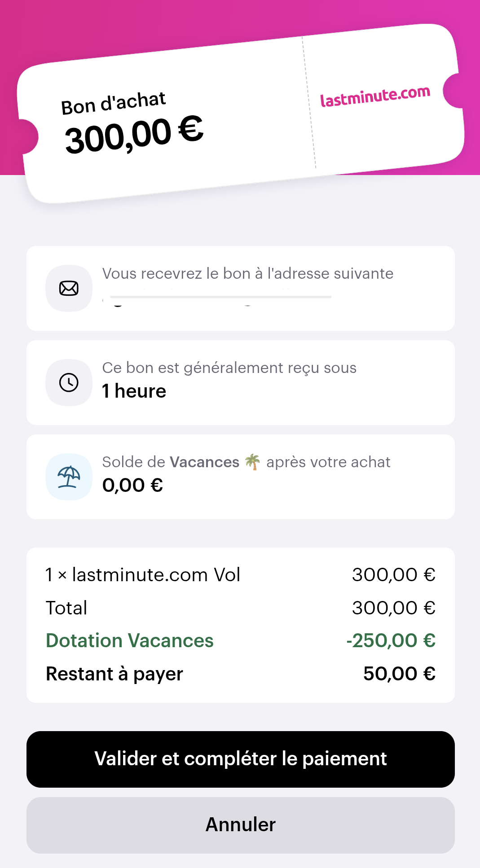Click the 0,00 € Vacances balance
The image size is (480, 868).
(132, 485)
